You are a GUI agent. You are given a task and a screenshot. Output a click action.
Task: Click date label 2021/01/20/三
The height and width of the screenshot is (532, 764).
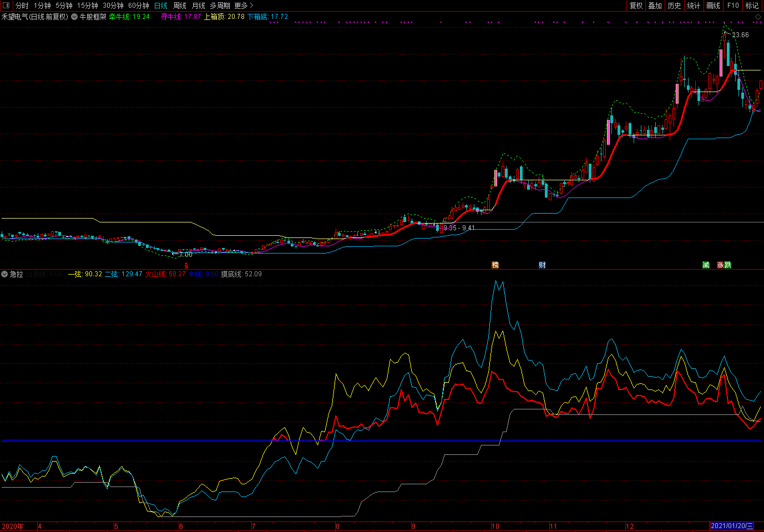(x=732, y=526)
